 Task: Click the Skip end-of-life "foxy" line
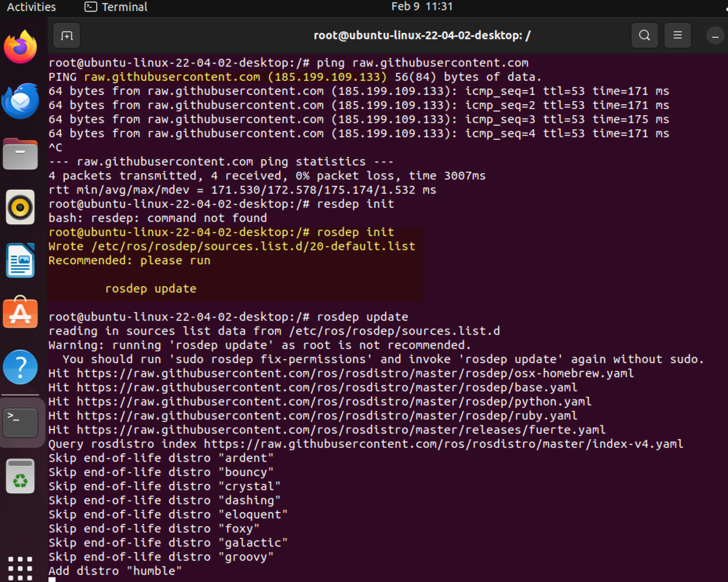154,529
